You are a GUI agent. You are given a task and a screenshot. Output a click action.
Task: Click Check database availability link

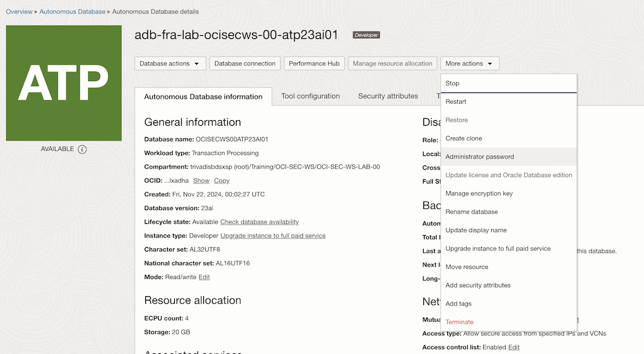click(x=260, y=222)
